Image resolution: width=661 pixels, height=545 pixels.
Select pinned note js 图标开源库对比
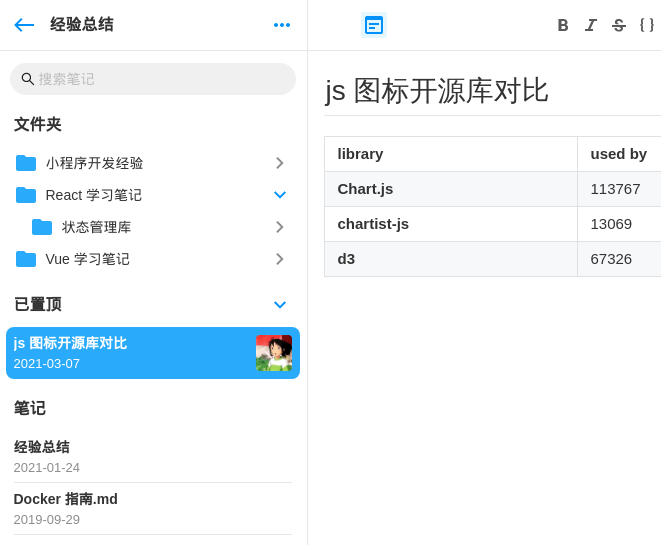[x=153, y=353]
